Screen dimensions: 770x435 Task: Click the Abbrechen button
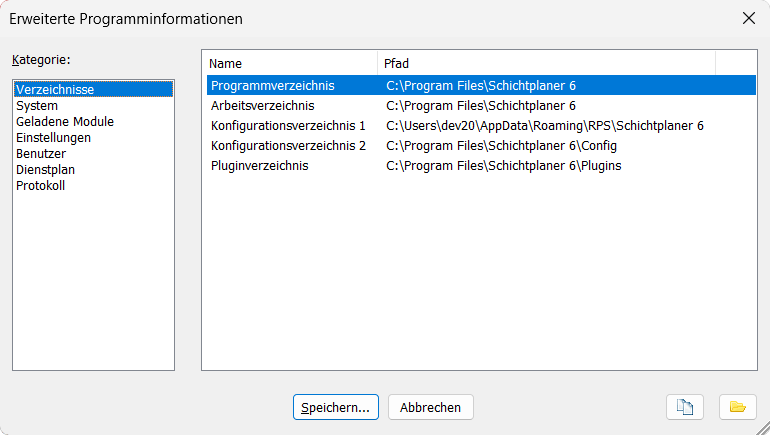[431, 407]
